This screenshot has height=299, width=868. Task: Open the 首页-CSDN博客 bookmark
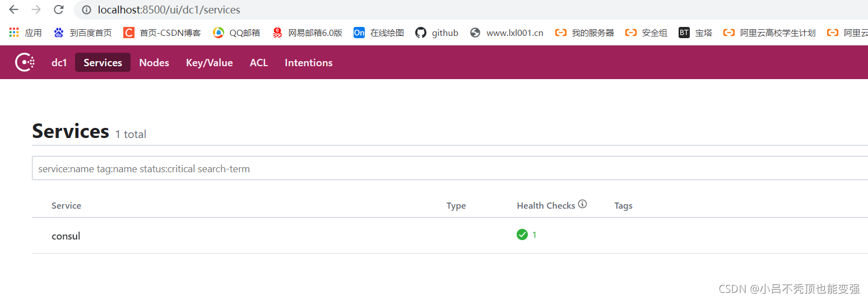point(162,33)
